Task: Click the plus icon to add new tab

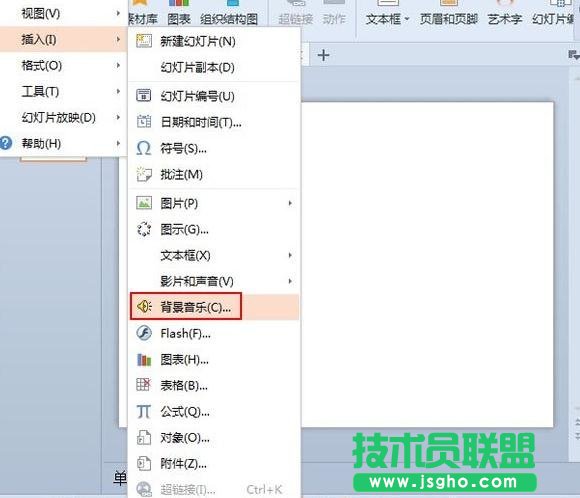Action: 323,55
